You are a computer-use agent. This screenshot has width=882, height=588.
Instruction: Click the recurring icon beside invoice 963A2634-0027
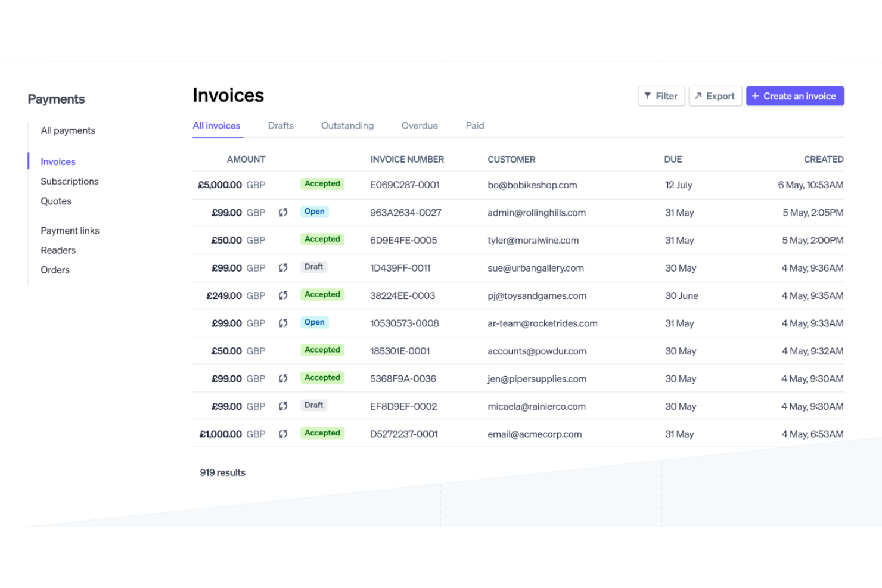(283, 212)
